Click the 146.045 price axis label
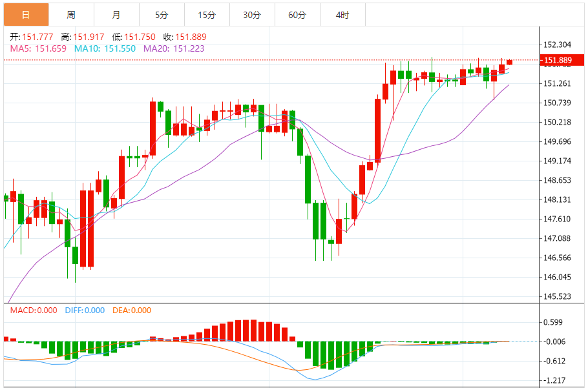588x388 pixels. pos(557,277)
